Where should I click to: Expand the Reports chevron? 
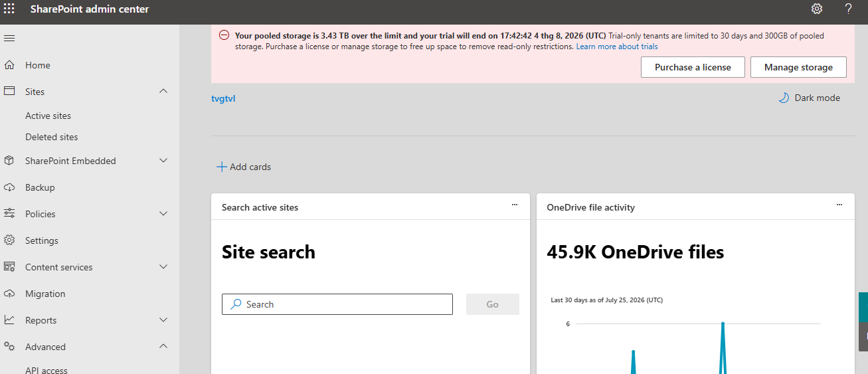[163, 320]
